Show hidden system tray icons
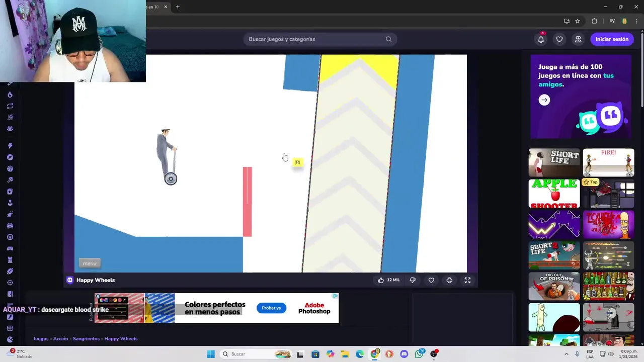 point(567,354)
